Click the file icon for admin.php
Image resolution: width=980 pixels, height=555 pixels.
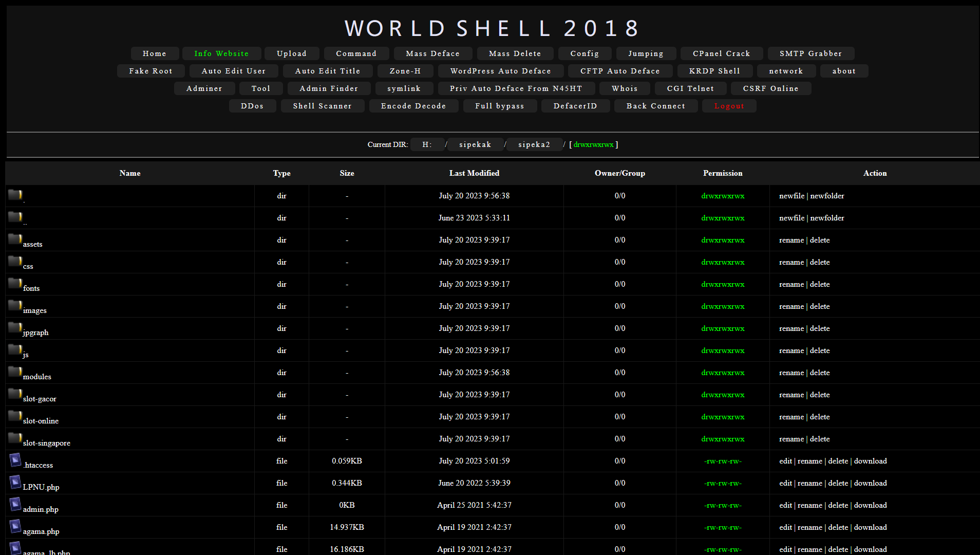coord(15,504)
